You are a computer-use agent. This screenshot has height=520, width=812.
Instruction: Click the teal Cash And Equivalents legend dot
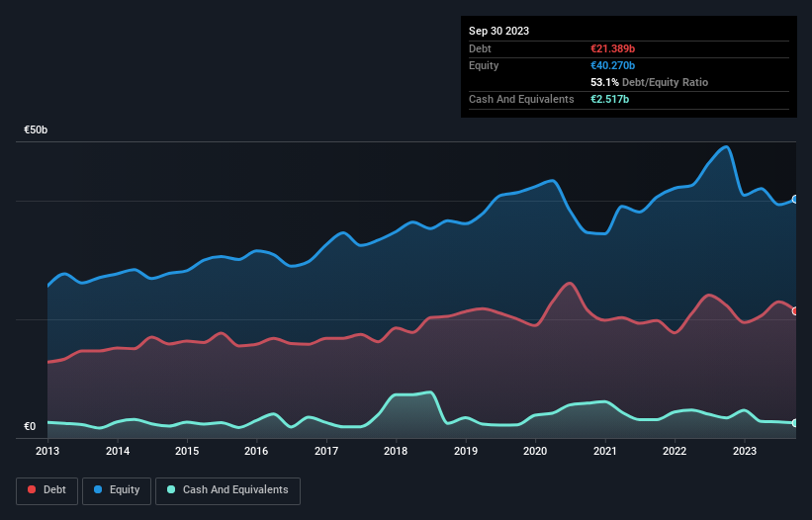click(171, 489)
